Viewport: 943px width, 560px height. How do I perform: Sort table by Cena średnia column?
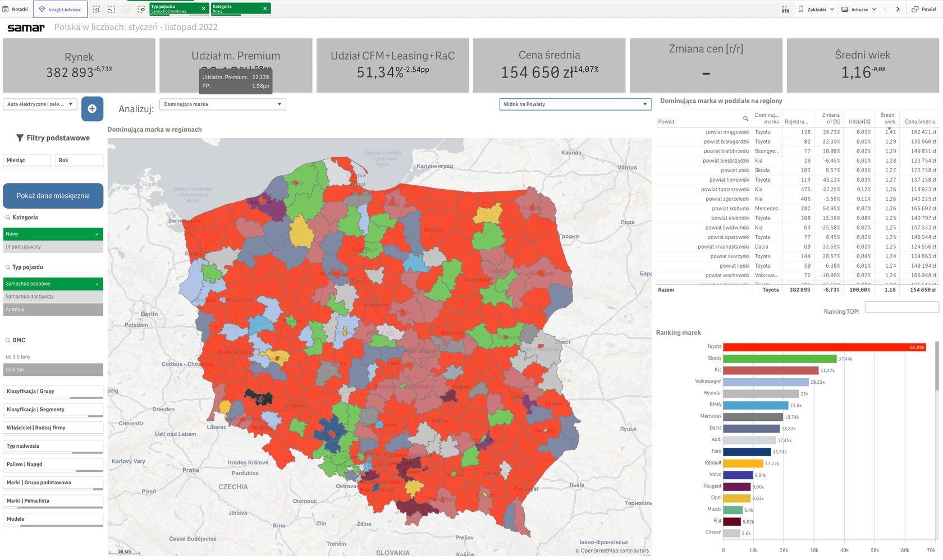[920, 122]
